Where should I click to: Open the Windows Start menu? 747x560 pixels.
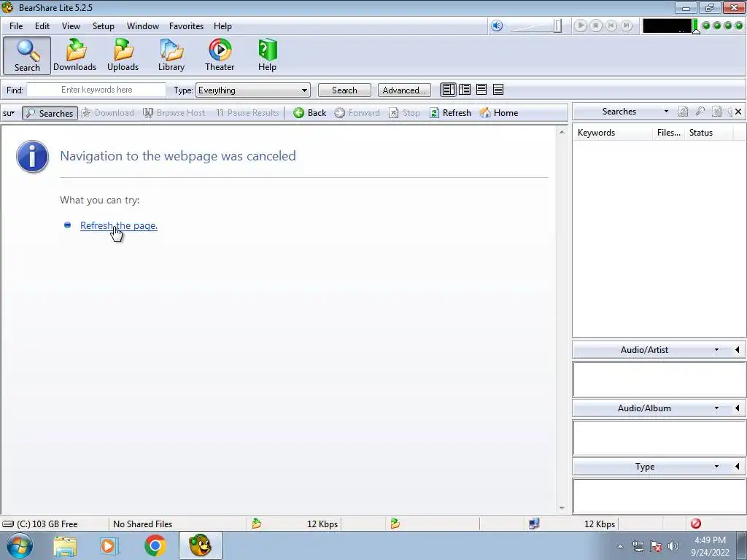(x=20, y=545)
